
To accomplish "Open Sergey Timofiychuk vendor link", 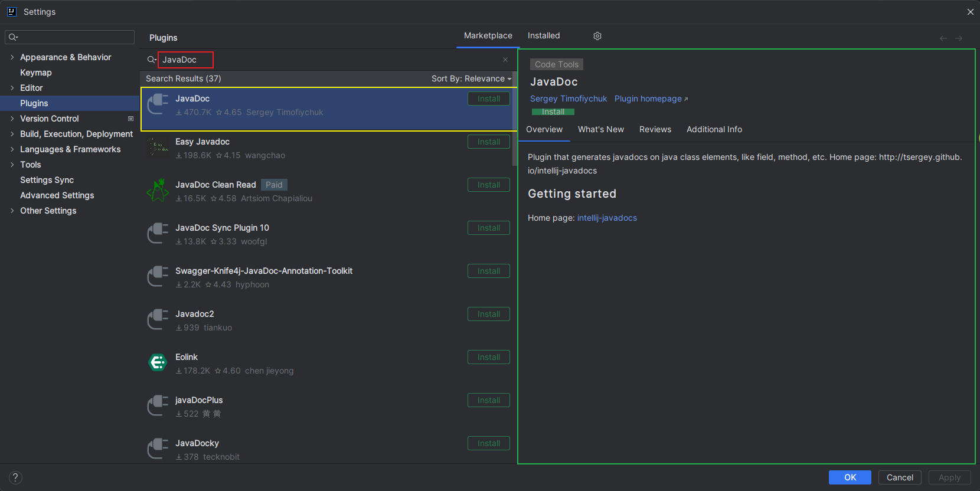I will (569, 99).
